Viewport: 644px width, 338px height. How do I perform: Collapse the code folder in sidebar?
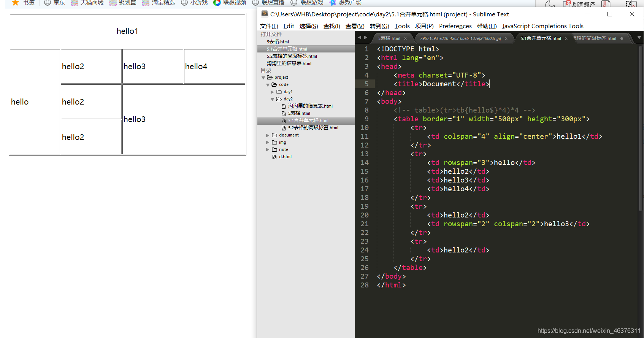(x=268, y=85)
